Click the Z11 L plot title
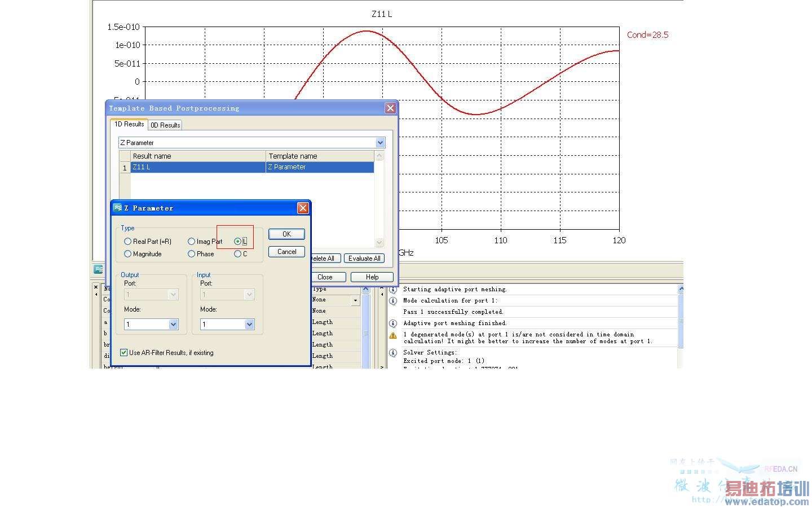 (382, 14)
